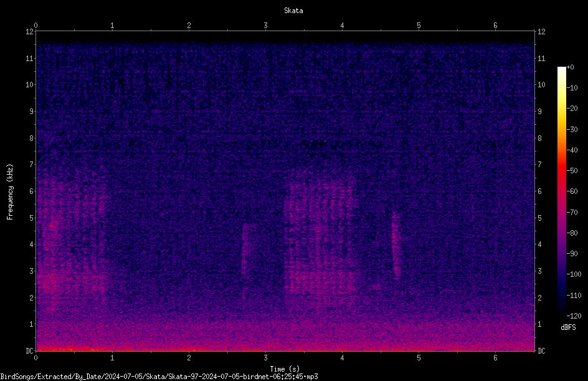Click the "dBFS" label under the color scale

coord(568,327)
